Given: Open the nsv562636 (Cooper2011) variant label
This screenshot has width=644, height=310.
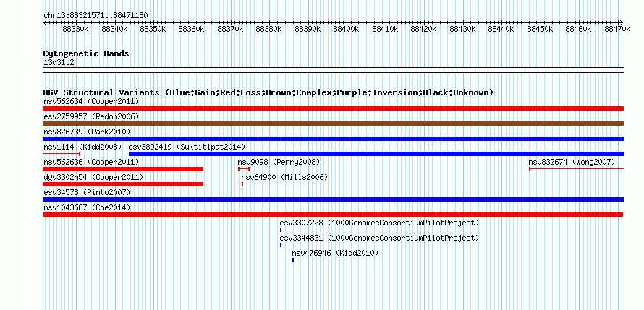Looking at the screenshot, I should coord(91,162).
